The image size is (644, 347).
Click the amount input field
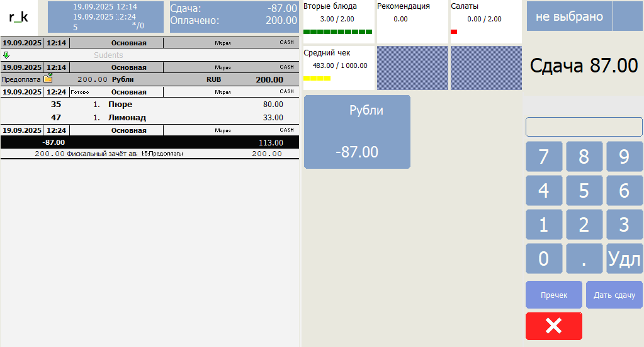(x=584, y=127)
